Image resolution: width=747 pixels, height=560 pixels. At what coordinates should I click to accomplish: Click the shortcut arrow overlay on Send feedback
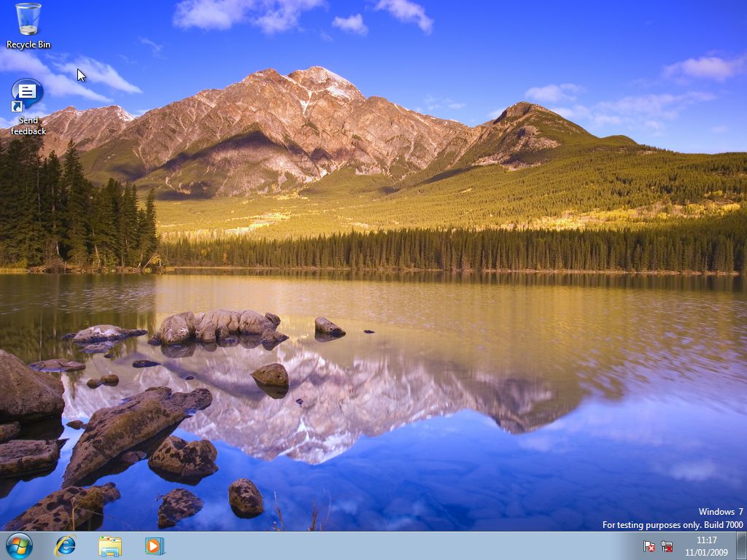(16, 107)
